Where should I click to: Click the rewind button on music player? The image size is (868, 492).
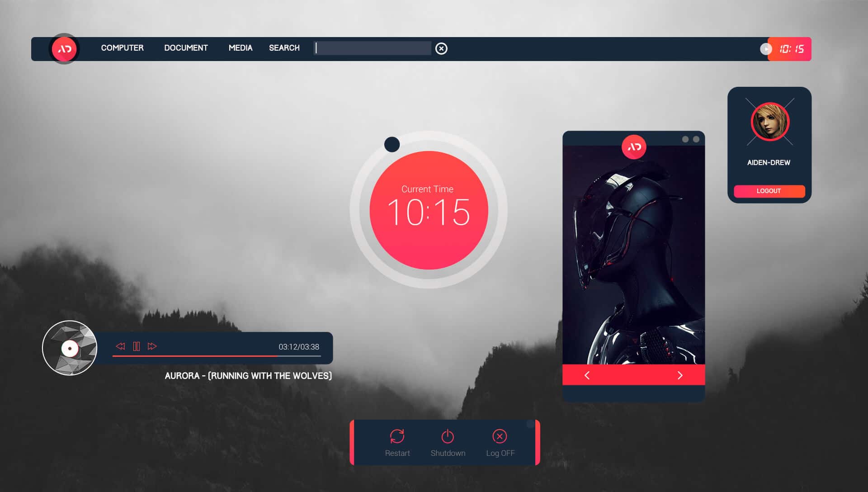coord(119,346)
